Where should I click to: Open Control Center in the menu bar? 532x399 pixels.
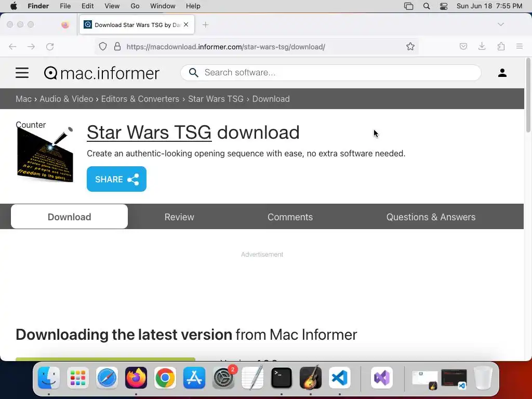click(x=444, y=6)
